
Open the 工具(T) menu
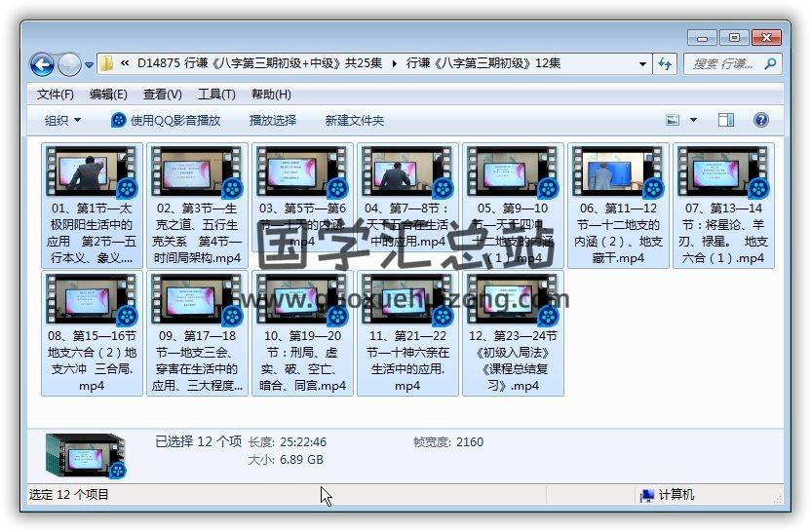216,95
